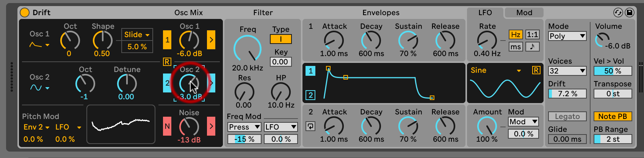
Task: Switch to the Mod tab
Action: (524, 13)
